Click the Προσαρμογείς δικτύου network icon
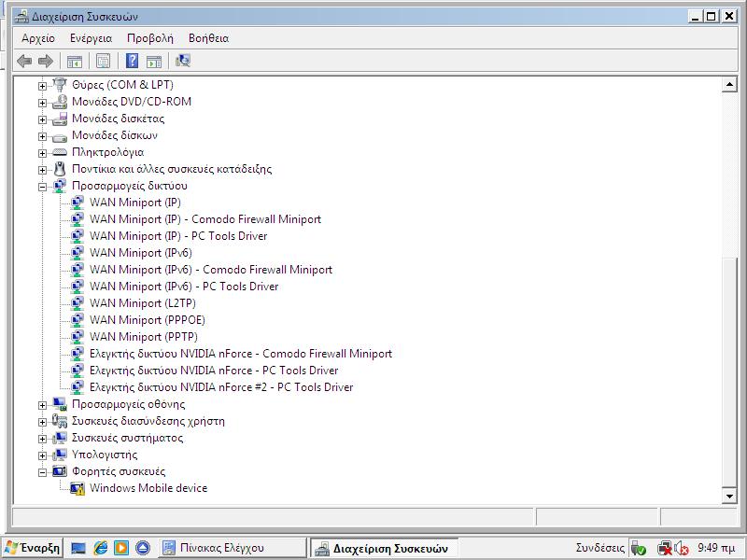The height and width of the screenshot is (560, 747). pos(60,186)
